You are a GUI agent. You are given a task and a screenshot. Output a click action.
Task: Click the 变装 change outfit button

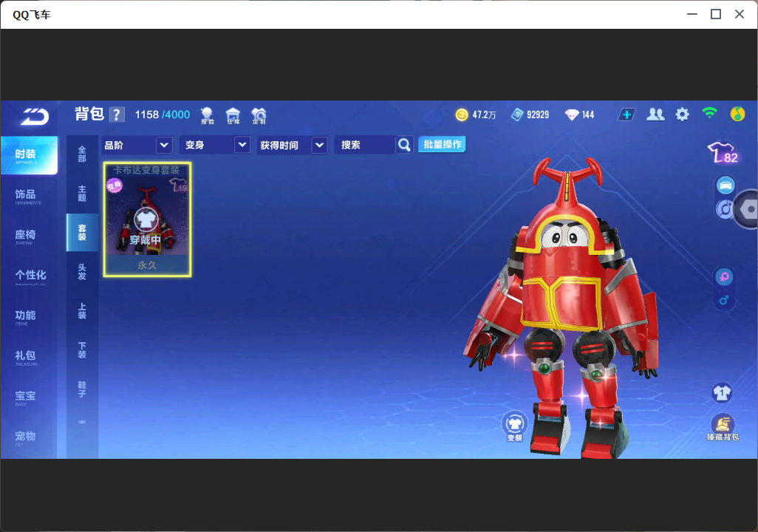(515, 426)
